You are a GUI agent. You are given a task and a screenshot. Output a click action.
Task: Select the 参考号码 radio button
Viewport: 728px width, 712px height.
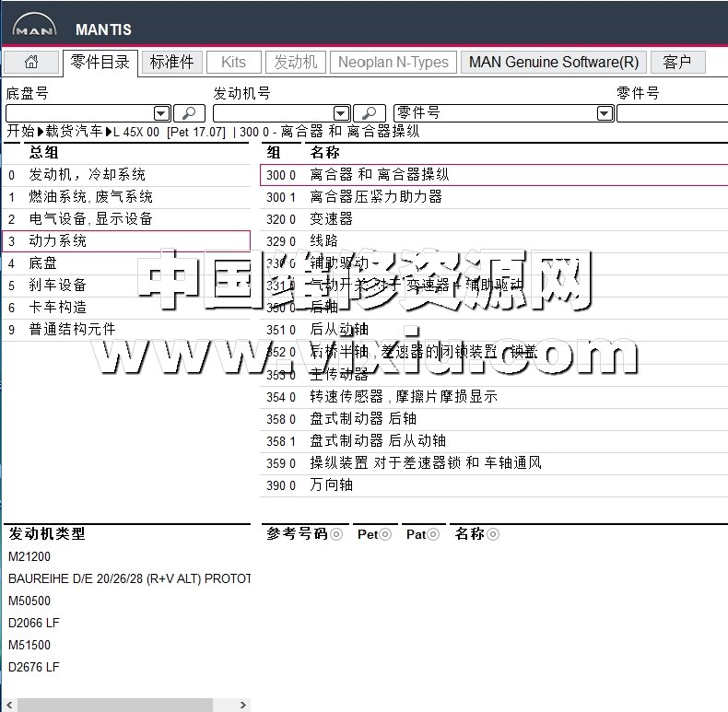336,534
